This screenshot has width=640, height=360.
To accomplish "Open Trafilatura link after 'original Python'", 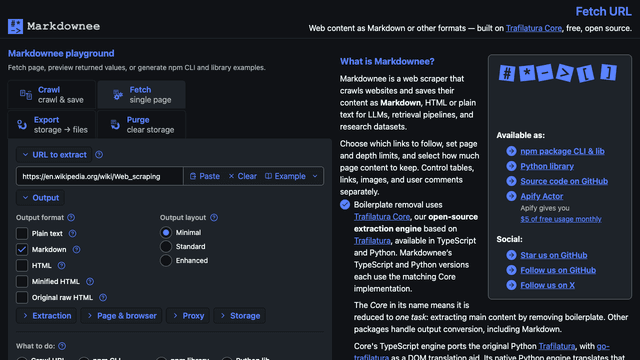I will tap(557, 346).
